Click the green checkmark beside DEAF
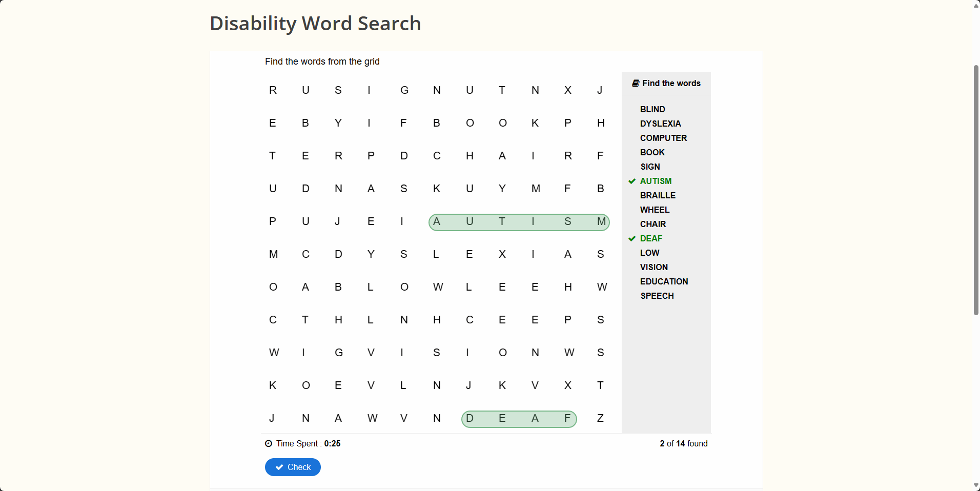 pyautogui.click(x=631, y=238)
